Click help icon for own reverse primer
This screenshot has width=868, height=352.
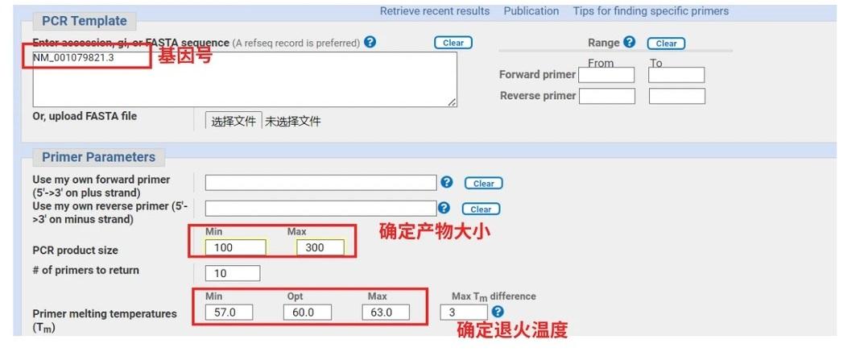444,209
